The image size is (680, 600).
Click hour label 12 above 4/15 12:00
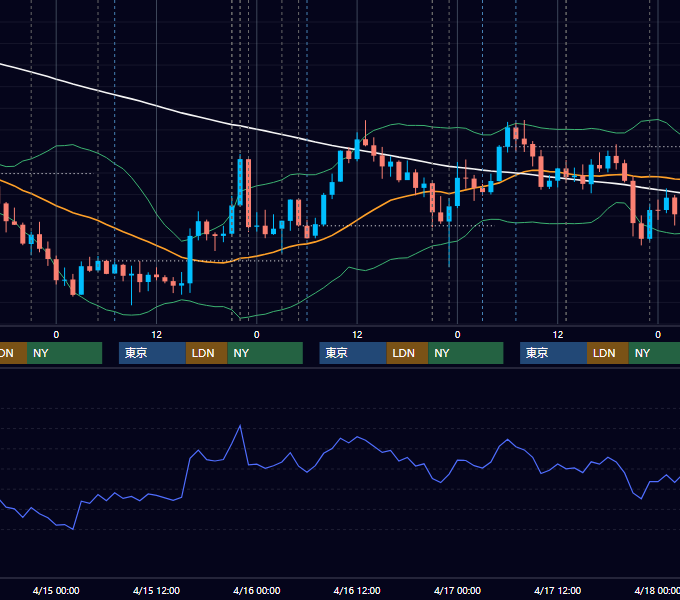pos(157,335)
